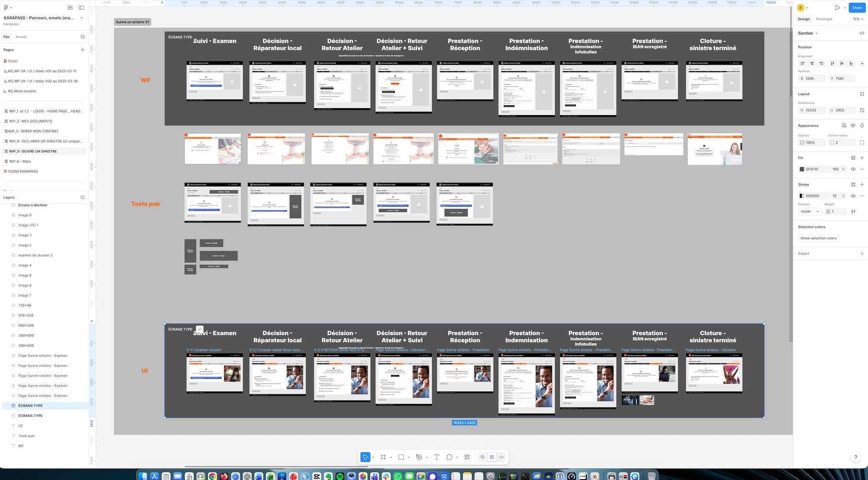The width and height of the screenshot is (868, 480).
Task: Toggle Stroke visibility eye icon
Action: click(x=853, y=196)
